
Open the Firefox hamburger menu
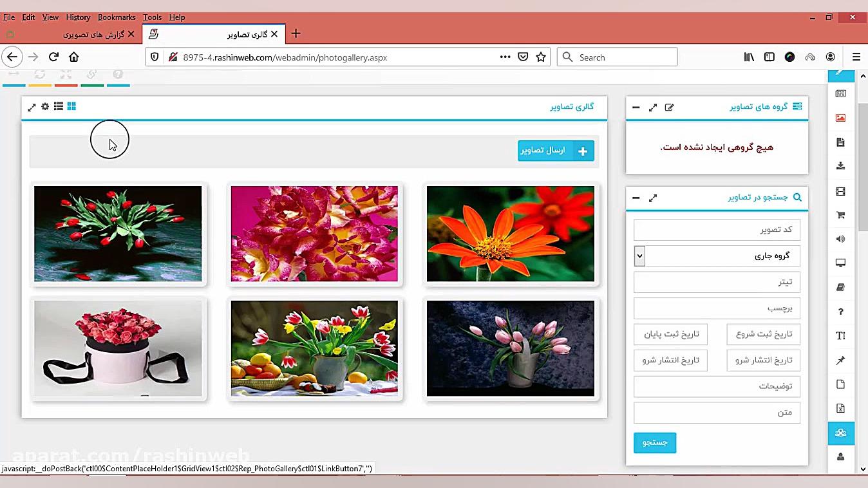click(856, 57)
